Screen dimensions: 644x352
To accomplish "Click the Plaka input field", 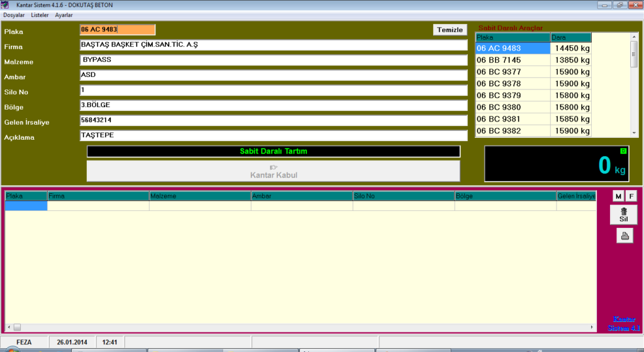I will pyautogui.click(x=117, y=30).
